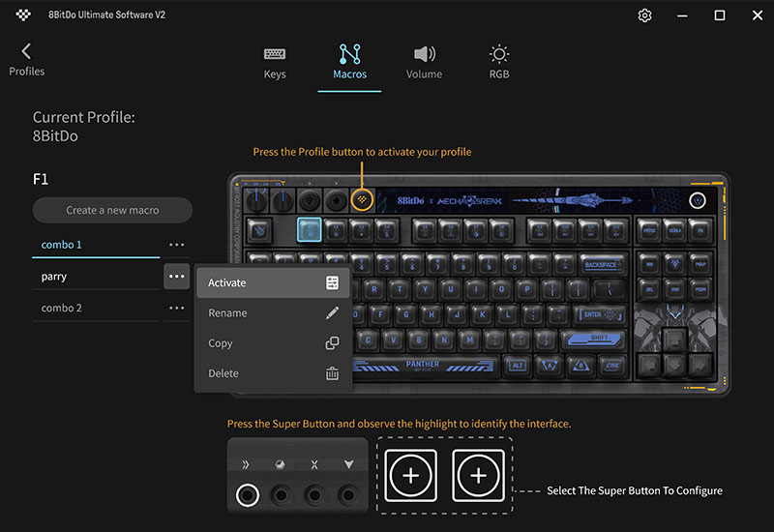Click the left arrow key on keyboard
Screen dimensions: 774x532
(649, 366)
